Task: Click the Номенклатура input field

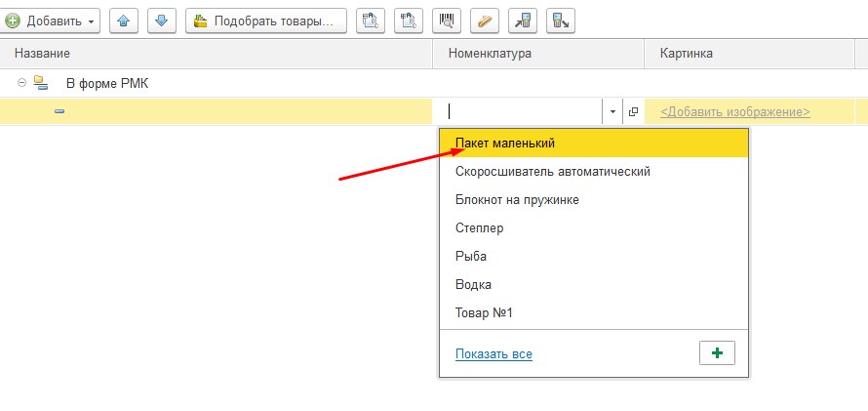Action: [523, 112]
